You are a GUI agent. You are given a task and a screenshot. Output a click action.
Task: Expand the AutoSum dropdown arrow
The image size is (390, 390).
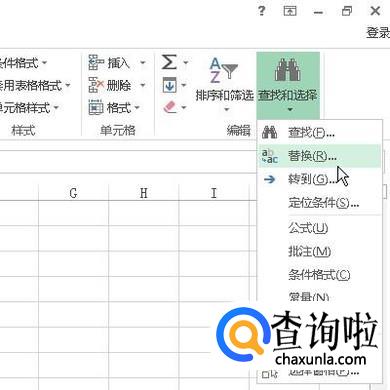click(x=186, y=62)
